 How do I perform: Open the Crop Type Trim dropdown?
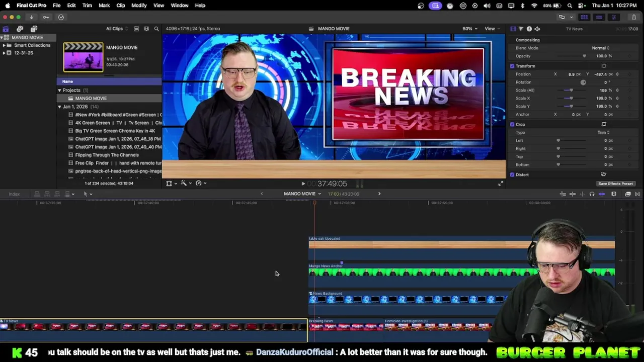point(603,132)
